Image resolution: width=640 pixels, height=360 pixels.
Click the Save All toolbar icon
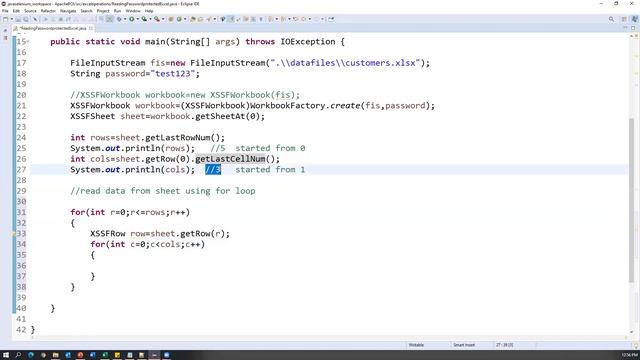[26, 19]
